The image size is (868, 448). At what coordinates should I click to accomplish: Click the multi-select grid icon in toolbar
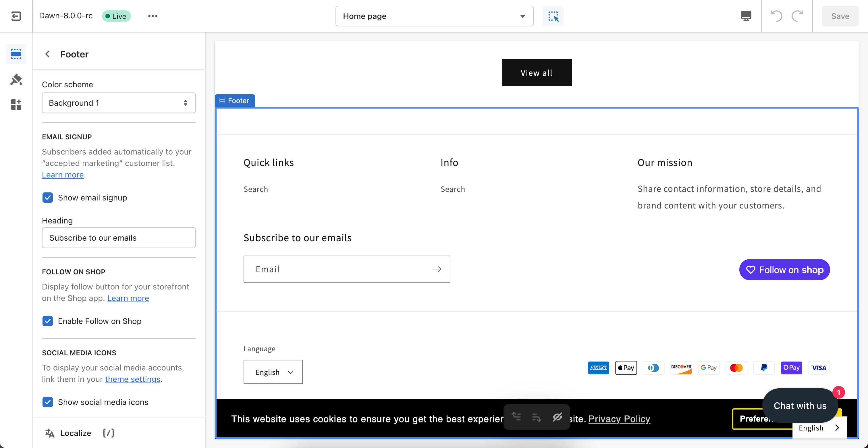pyautogui.click(x=553, y=16)
